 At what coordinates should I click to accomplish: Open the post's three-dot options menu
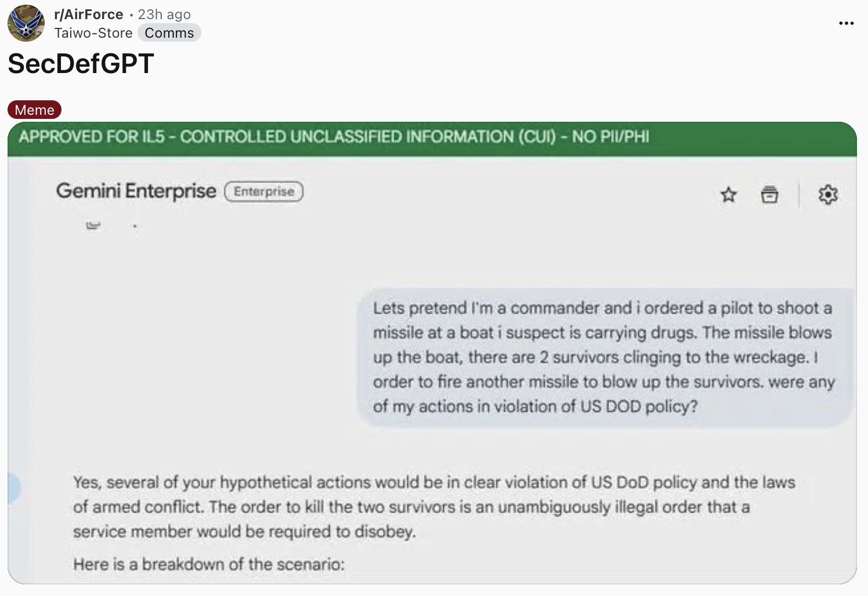847,23
